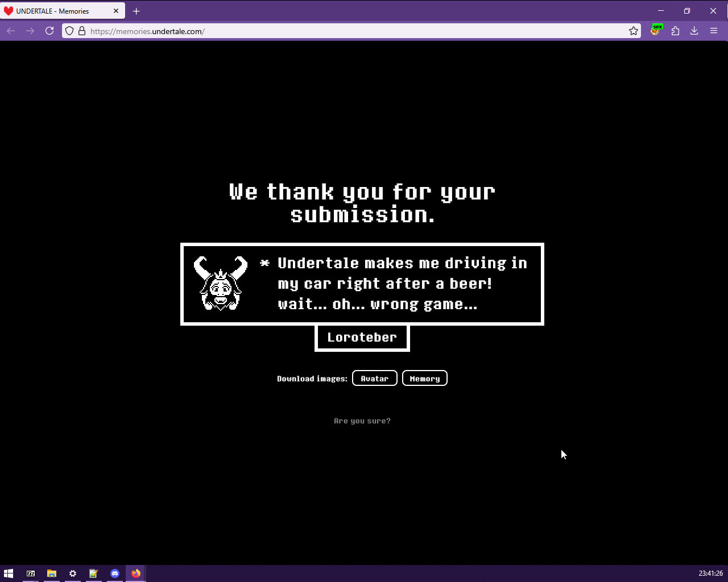728x582 pixels.
Task: Open the Extensions puzzle-piece menu
Action: coord(676,31)
